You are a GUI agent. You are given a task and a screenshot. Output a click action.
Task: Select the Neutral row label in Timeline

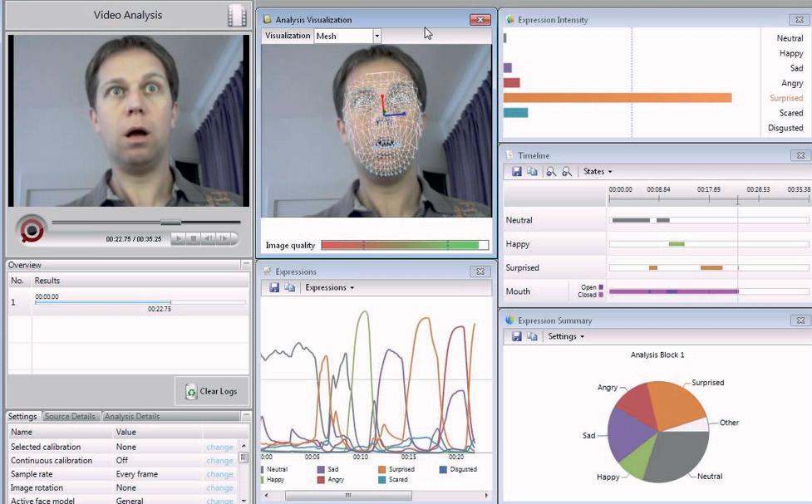tap(519, 220)
